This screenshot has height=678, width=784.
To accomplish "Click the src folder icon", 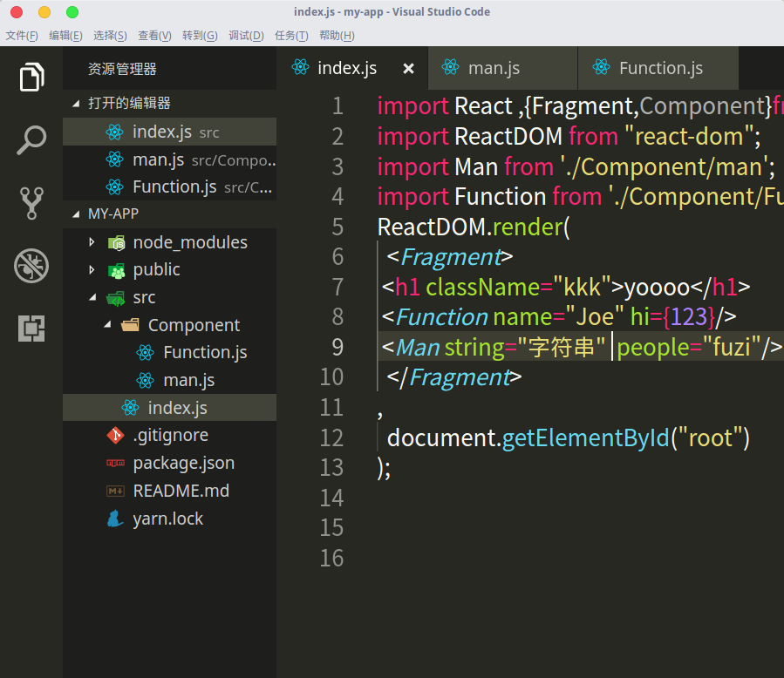I will coord(116,298).
